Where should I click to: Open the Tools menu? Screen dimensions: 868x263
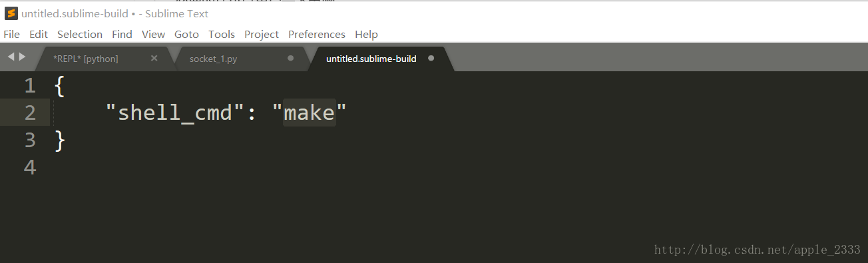point(222,34)
